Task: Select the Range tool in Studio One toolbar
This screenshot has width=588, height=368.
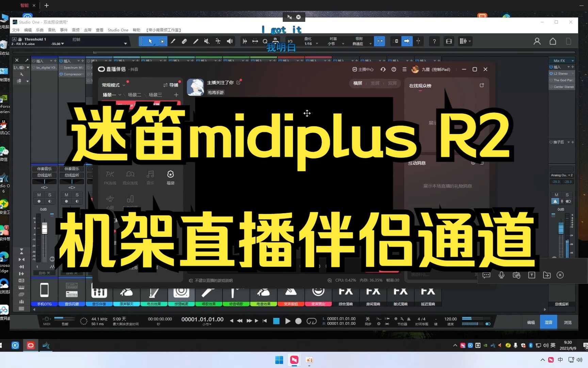Action: (162, 41)
